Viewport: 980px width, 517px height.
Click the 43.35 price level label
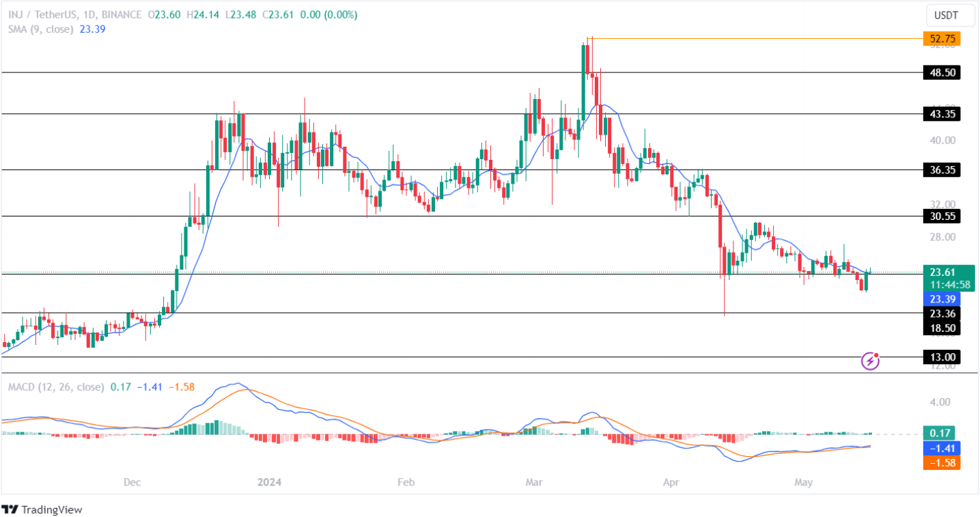click(x=942, y=114)
